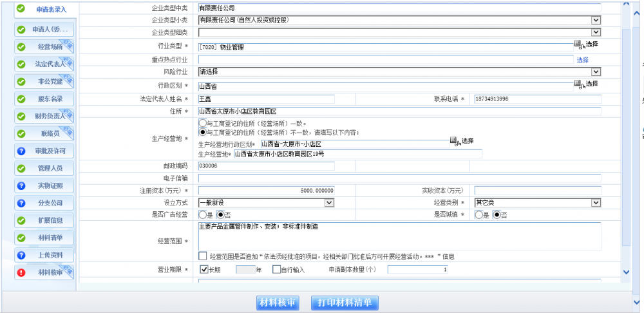Check the 自行输入 checkbox
This screenshot has height=313, width=644.
tap(276, 269)
